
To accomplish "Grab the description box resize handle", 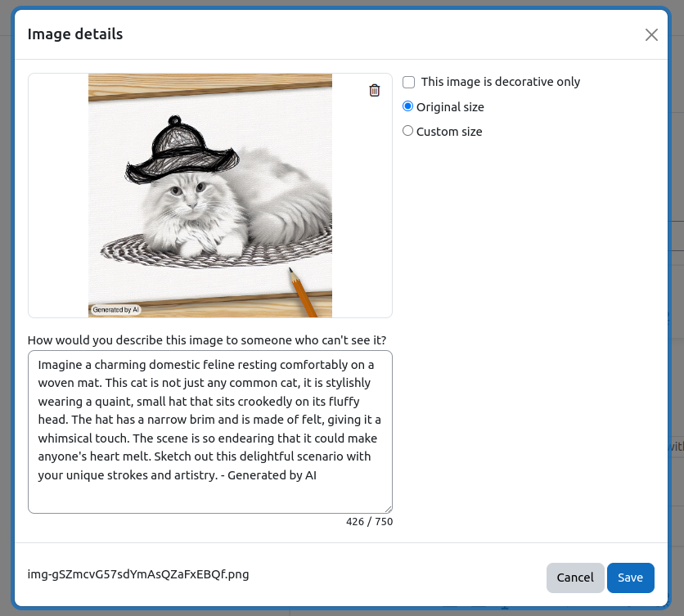I will point(388,509).
